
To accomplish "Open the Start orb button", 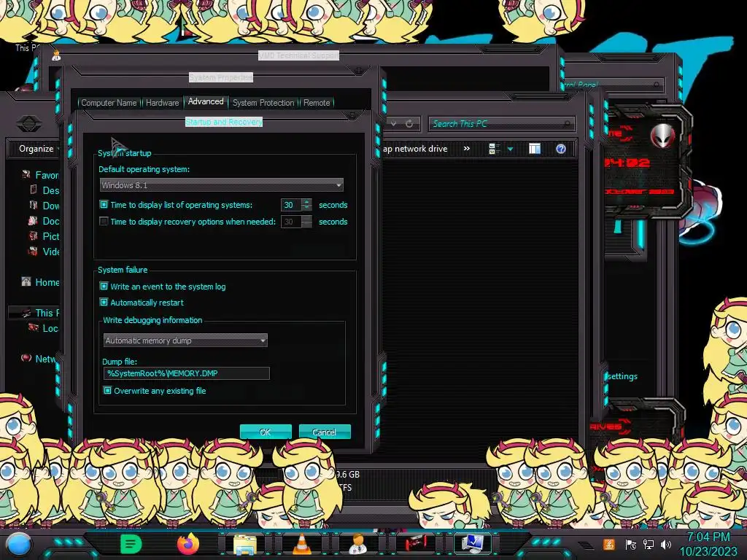I will [x=19, y=545].
